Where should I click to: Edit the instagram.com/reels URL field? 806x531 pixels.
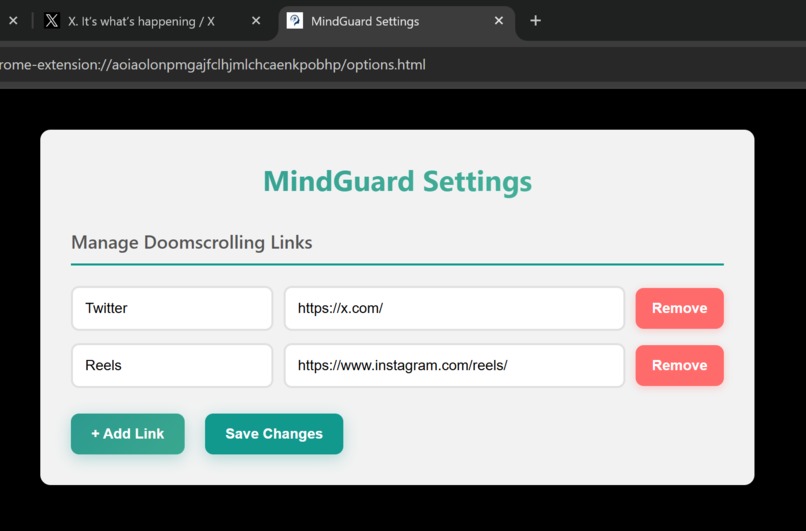(454, 365)
